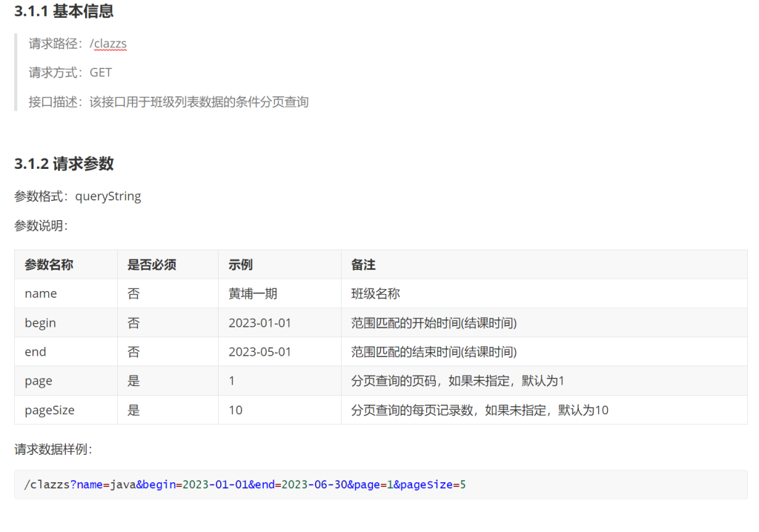This screenshot has width=759, height=532.
Task: Click the 黄埔一期 example cell
Action: point(253,293)
